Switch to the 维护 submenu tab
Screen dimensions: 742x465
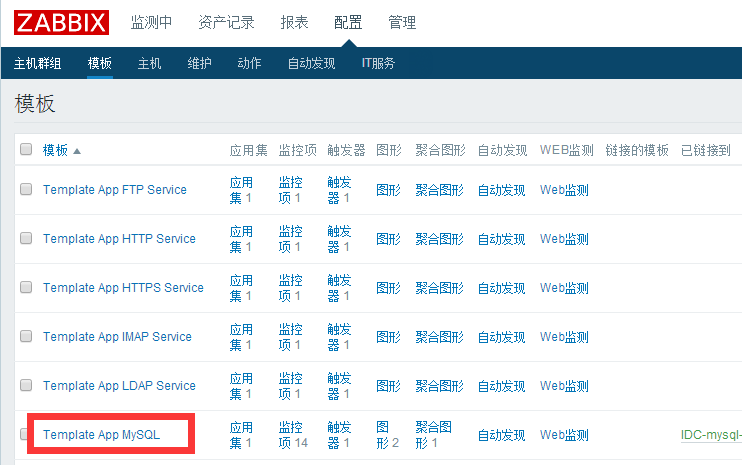(199, 63)
